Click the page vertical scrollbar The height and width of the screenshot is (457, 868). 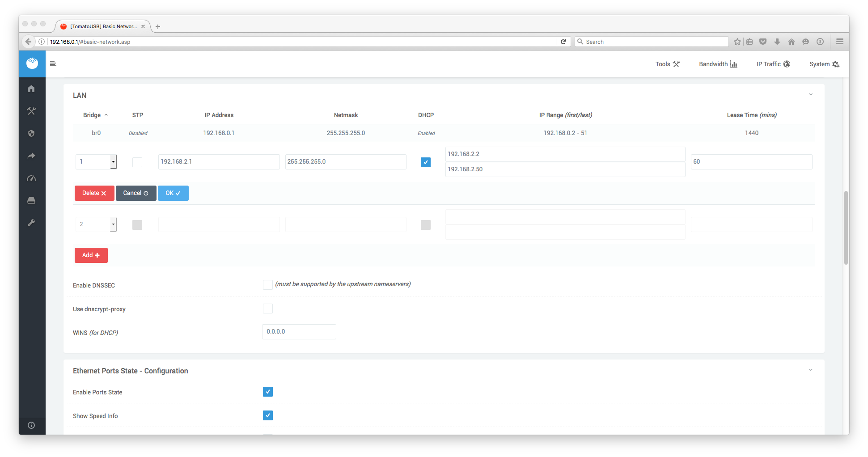tap(846, 228)
